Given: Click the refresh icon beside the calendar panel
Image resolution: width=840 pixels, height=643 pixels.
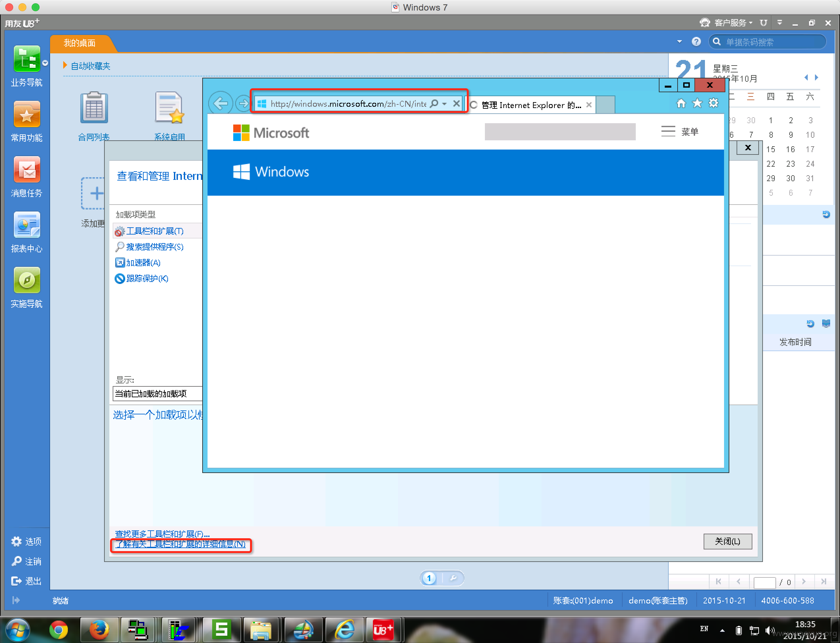Looking at the screenshot, I should coord(826,214).
